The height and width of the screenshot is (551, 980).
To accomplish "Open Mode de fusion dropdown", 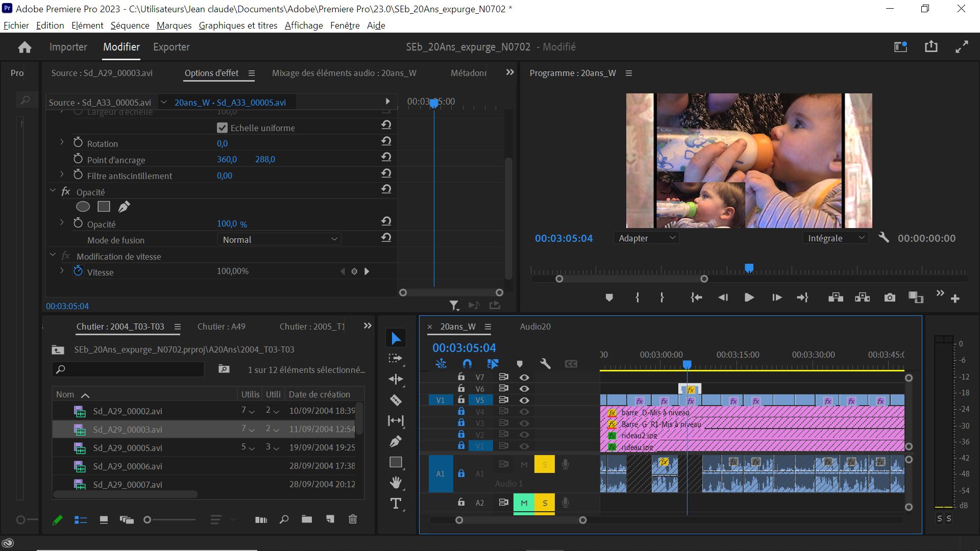I will click(279, 239).
